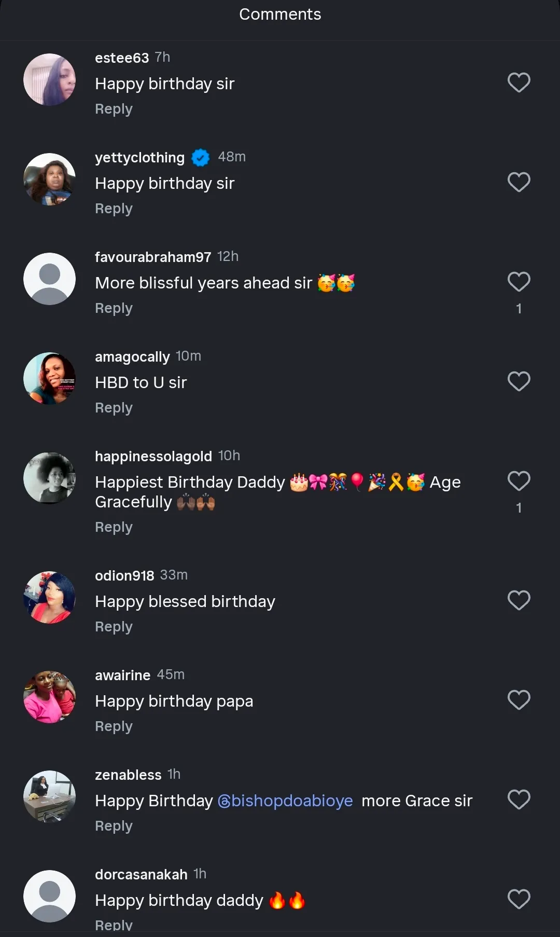Heart dorcasanakah's birthday daddy comment
Screen dimensions: 560x937
(519, 899)
